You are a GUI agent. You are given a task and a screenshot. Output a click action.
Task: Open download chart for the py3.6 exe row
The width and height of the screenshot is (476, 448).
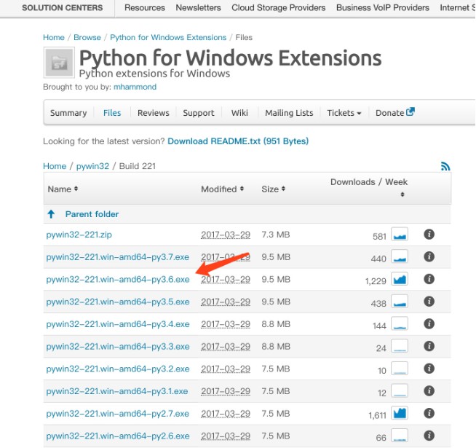(400, 279)
